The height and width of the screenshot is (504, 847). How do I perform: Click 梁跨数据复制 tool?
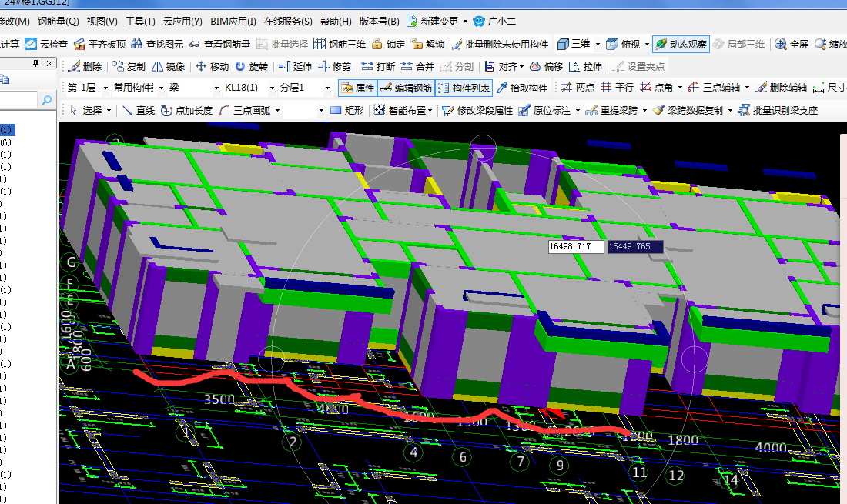pos(687,110)
